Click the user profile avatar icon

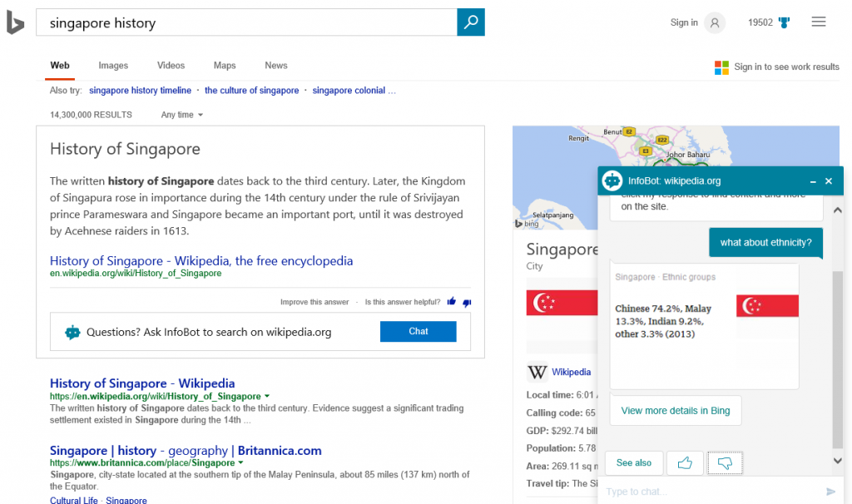click(715, 22)
